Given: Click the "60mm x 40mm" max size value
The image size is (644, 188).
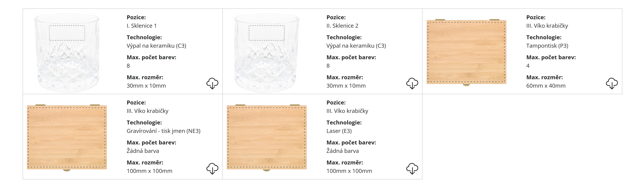Looking at the screenshot, I should pos(546,86).
